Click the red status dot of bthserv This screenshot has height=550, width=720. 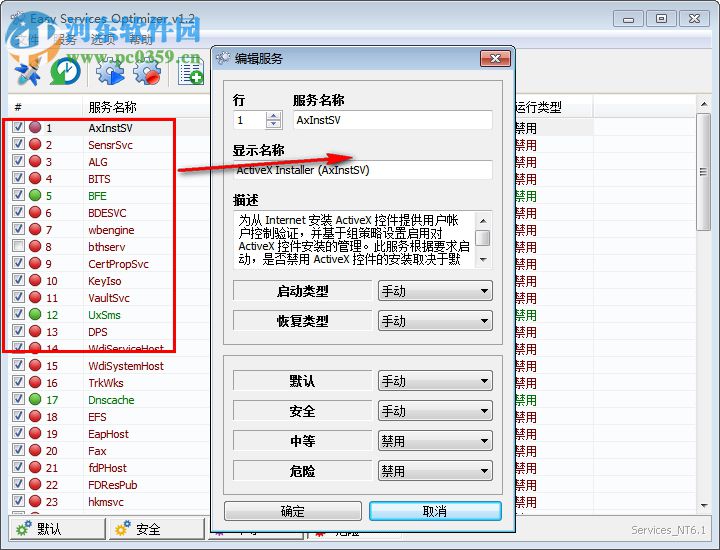click(x=35, y=246)
